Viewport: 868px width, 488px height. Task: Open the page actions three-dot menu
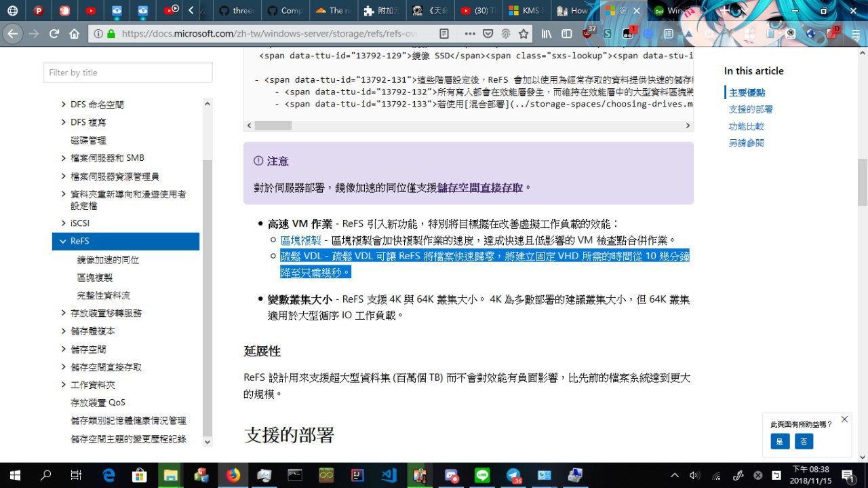tap(470, 33)
